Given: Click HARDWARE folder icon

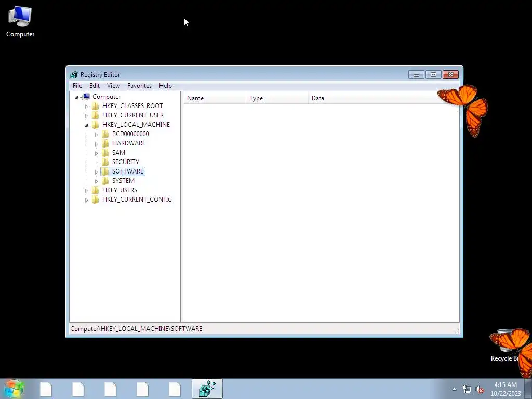Looking at the screenshot, I should (x=105, y=143).
